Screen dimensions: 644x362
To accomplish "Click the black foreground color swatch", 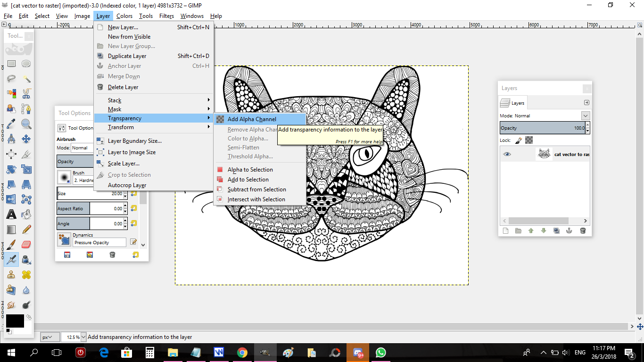I will 14,321.
